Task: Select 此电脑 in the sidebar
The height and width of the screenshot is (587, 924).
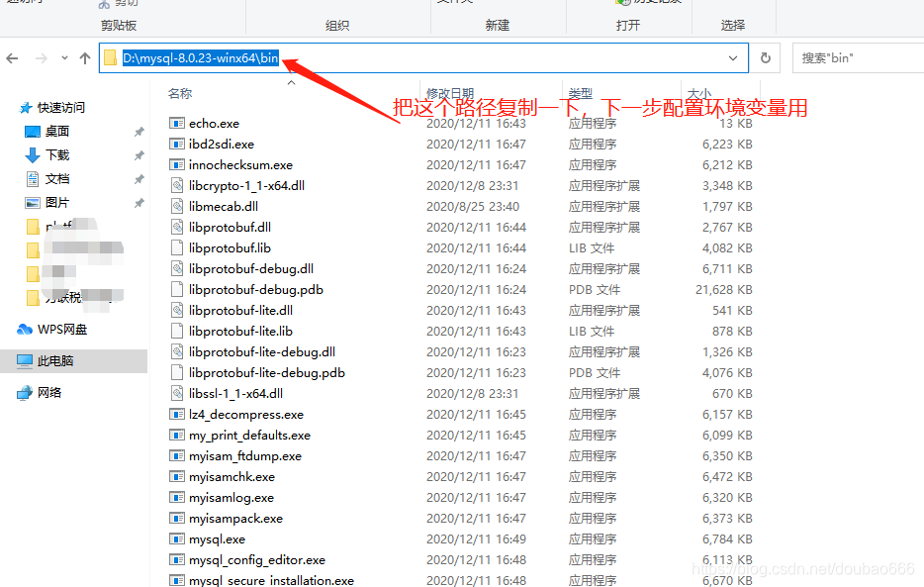Action: coord(73,360)
